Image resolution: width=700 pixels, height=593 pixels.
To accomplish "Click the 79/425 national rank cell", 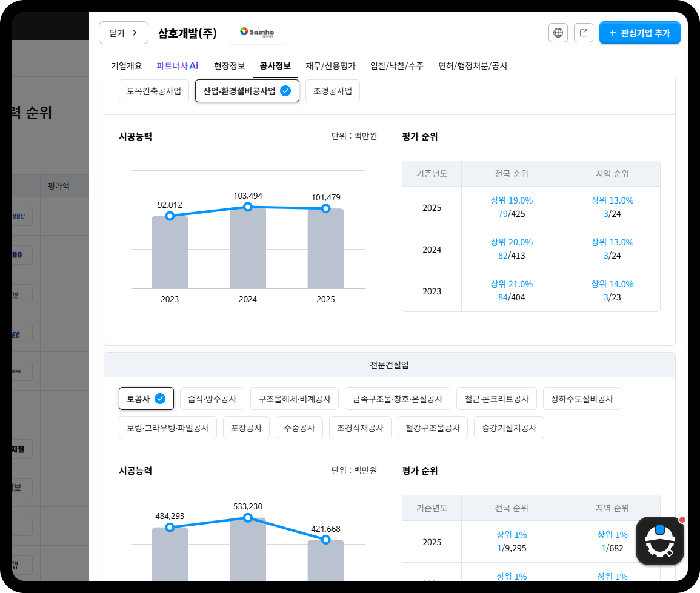I will 512,207.
